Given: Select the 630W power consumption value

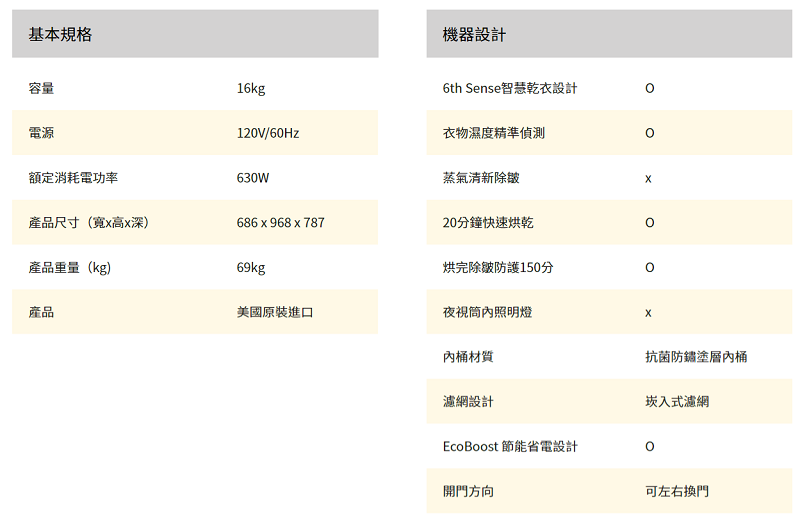Looking at the screenshot, I should tap(253, 178).
